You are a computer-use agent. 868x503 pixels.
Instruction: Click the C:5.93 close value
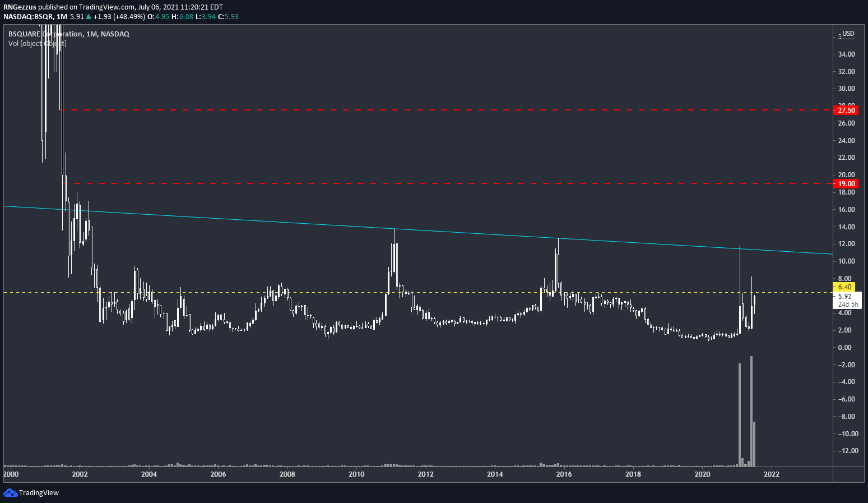(x=228, y=17)
